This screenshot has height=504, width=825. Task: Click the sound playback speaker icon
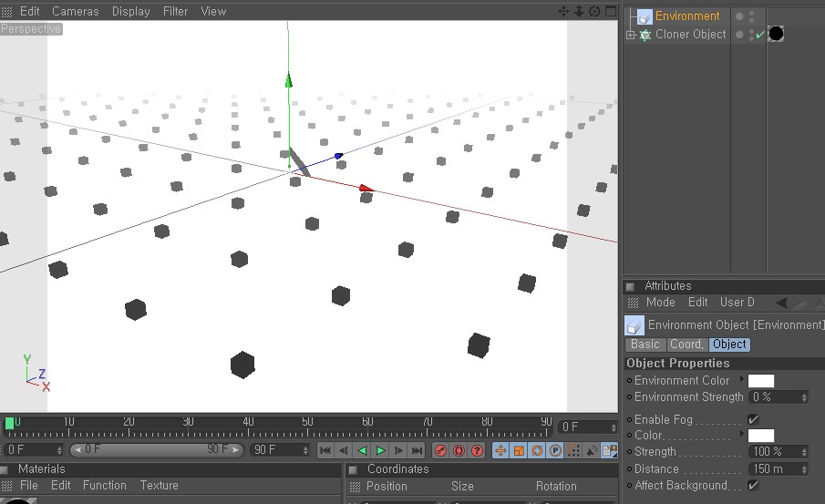tap(592, 450)
